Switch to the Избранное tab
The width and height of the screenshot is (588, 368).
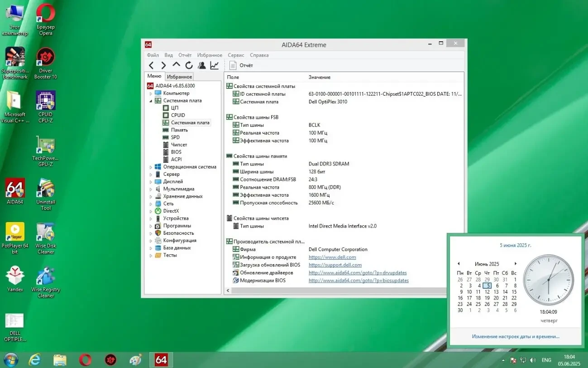pos(179,76)
